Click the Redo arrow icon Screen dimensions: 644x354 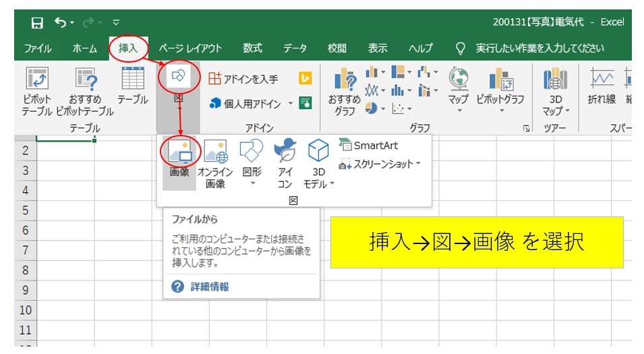pyautogui.click(x=87, y=22)
